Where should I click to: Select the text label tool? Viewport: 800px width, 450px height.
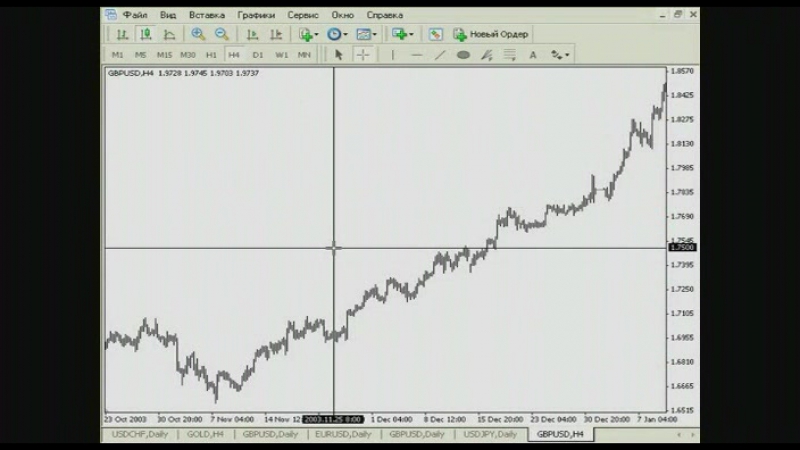pyautogui.click(x=532, y=55)
